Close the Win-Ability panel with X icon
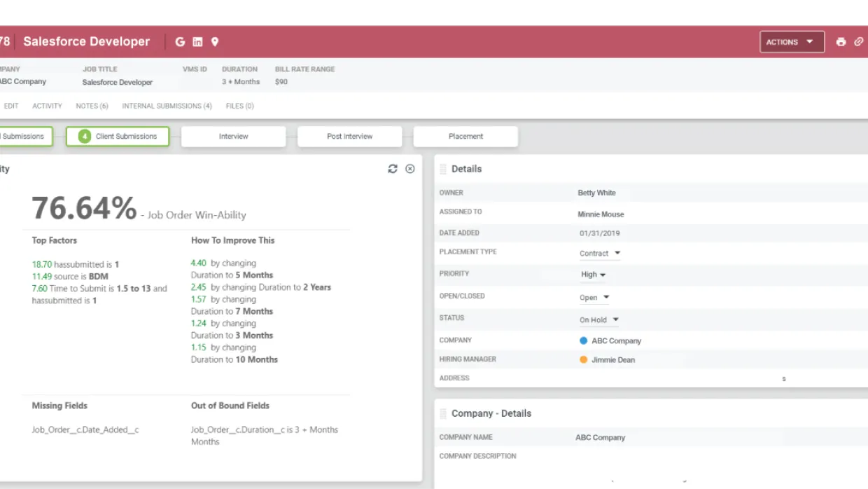868x489 pixels. [x=410, y=169]
